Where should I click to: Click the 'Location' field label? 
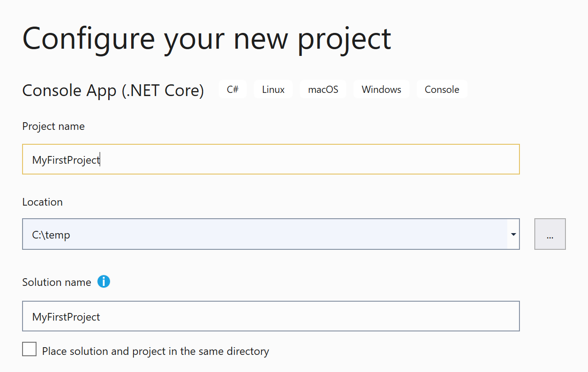(42, 202)
